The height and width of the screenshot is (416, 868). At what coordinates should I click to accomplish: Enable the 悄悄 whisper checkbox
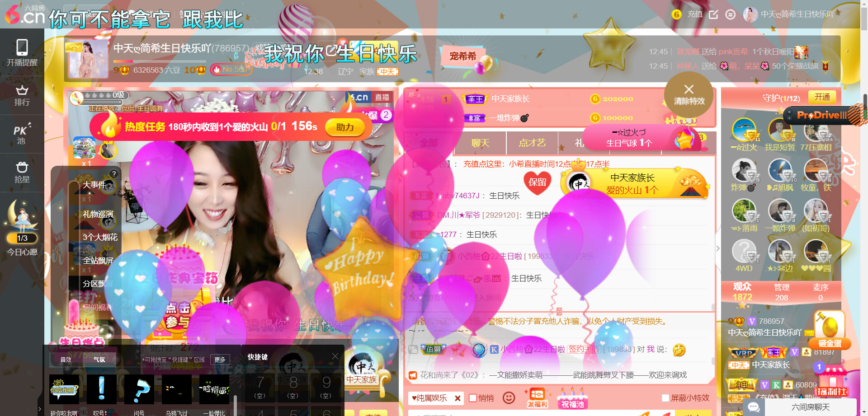[x=473, y=398]
